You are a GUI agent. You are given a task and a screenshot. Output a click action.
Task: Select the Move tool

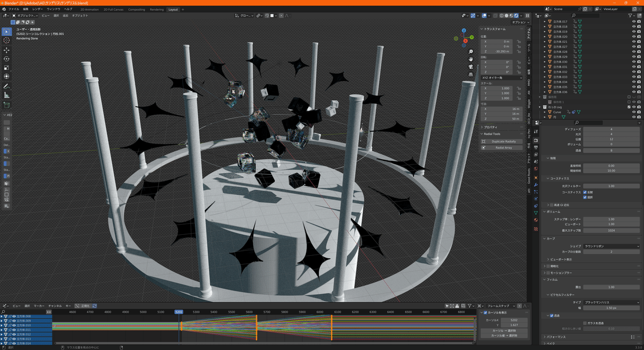tap(6, 50)
